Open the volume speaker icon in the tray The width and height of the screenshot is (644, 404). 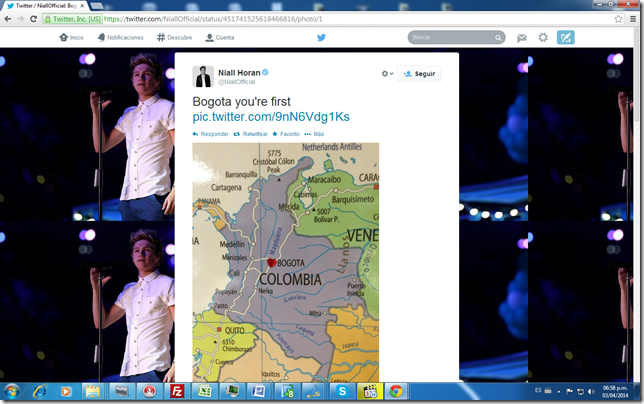591,391
